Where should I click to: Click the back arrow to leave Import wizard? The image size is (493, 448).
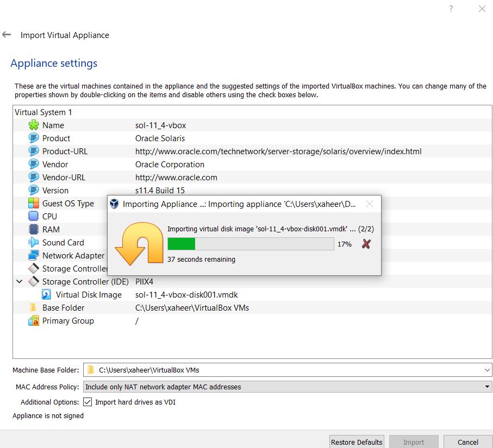click(7, 34)
